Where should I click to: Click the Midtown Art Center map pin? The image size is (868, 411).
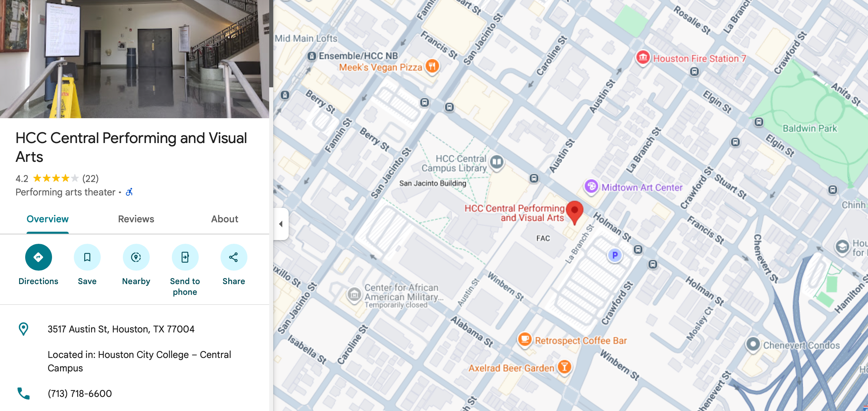click(591, 186)
